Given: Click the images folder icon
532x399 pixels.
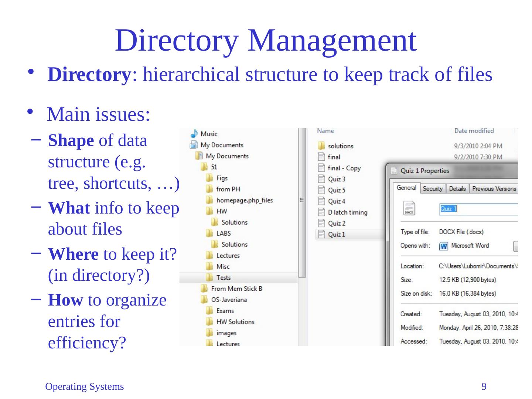Looking at the screenshot, I should click(x=209, y=333).
